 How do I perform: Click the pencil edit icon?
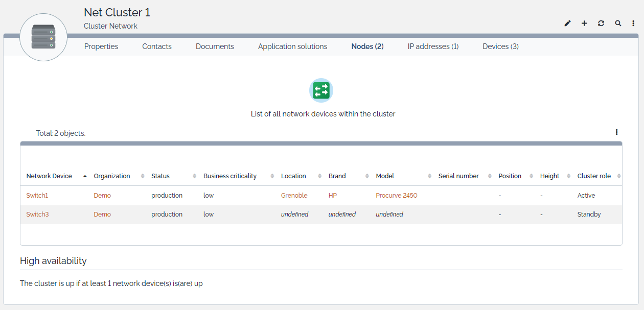[567, 23]
